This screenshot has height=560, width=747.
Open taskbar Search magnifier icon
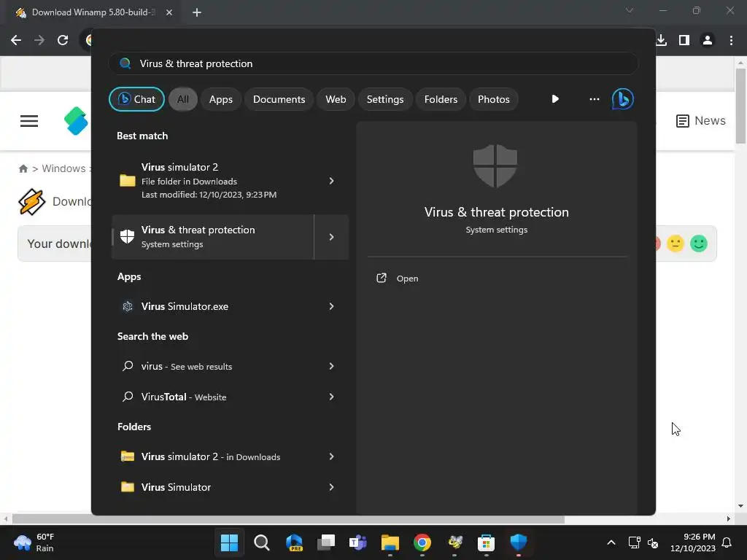click(x=262, y=542)
